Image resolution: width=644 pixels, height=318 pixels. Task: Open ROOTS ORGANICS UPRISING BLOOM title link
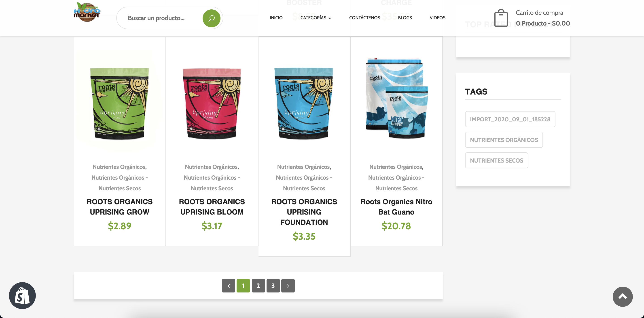[212, 207]
